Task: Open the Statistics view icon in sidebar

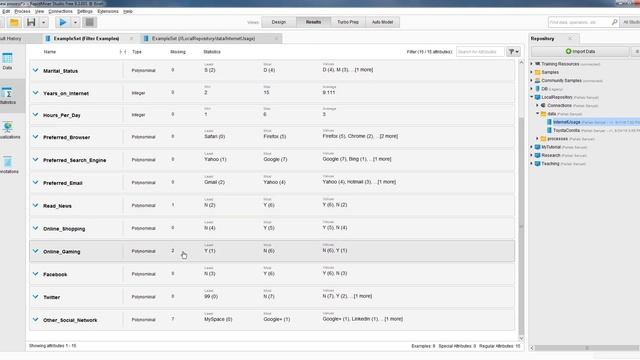Action: pos(8,96)
